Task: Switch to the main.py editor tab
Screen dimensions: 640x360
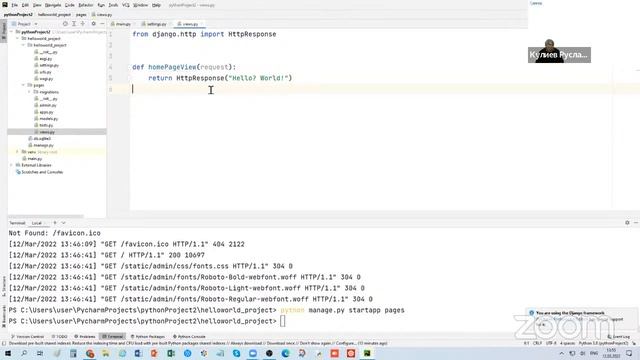Action: click(x=121, y=24)
